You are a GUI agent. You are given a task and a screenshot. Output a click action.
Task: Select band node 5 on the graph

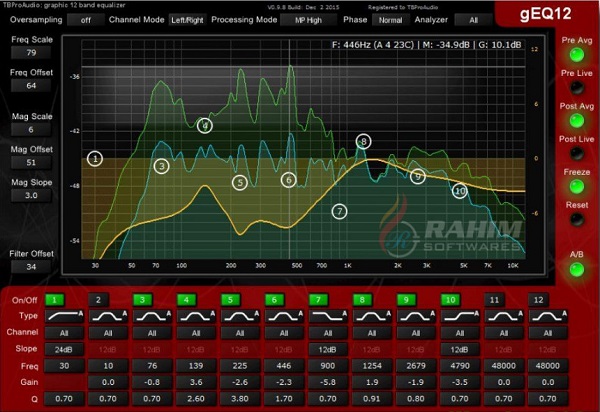(x=240, y=183)
